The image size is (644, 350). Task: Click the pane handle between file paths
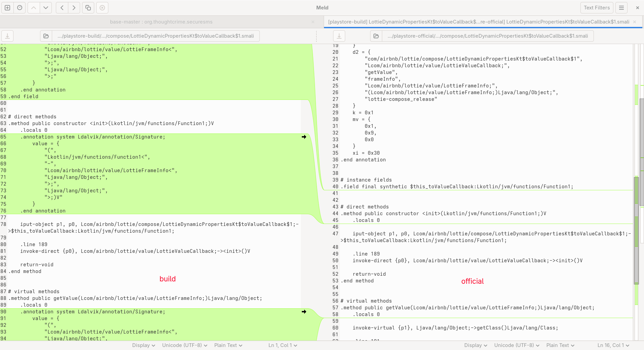[316, 36]
